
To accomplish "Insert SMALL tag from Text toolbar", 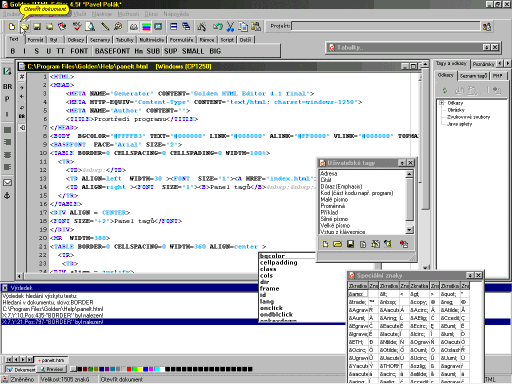I will [x=193, y=51].
